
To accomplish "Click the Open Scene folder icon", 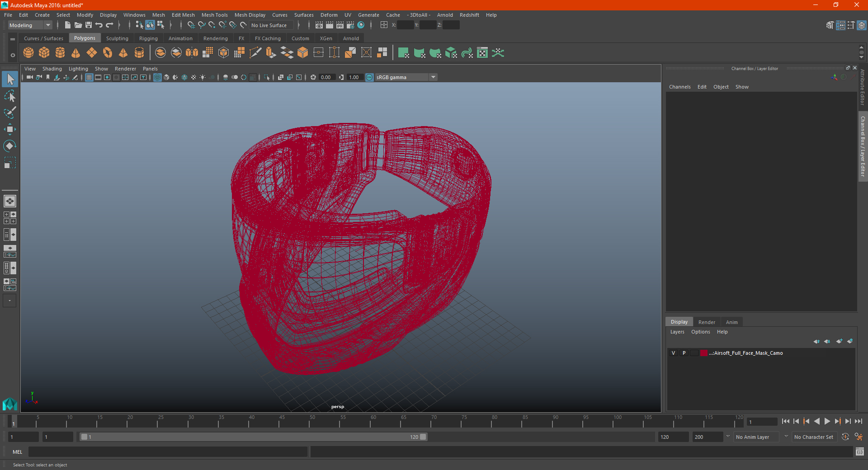I will tap(78, 25).
